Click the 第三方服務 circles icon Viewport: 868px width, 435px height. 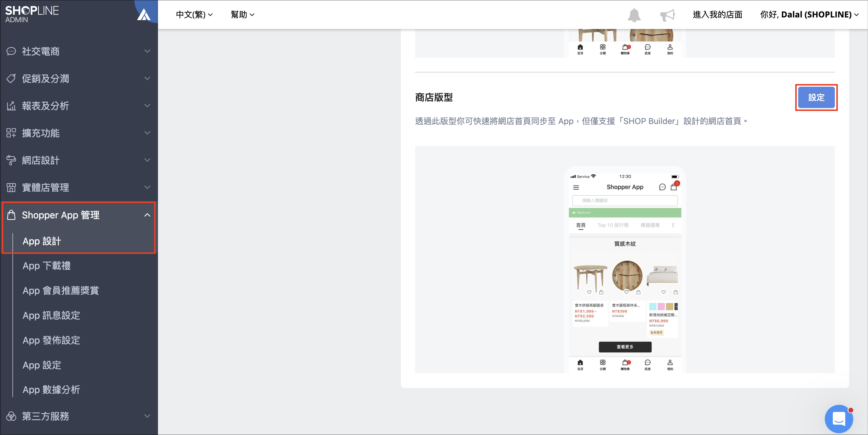[11, 416]
